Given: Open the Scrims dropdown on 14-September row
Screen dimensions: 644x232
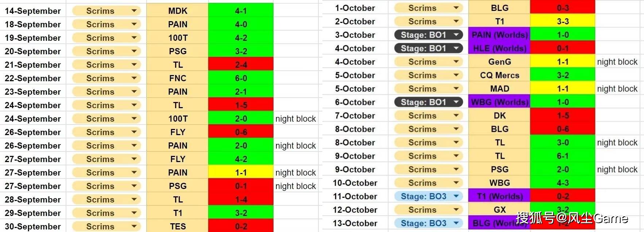Looking at the screenshot, I should 134,11.
